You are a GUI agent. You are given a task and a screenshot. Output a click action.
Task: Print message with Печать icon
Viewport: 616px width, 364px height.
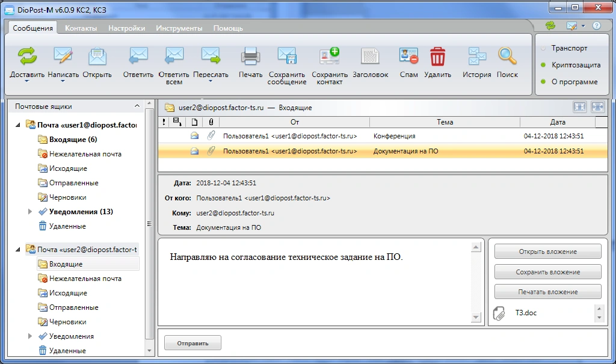click(x=250, y=56)
